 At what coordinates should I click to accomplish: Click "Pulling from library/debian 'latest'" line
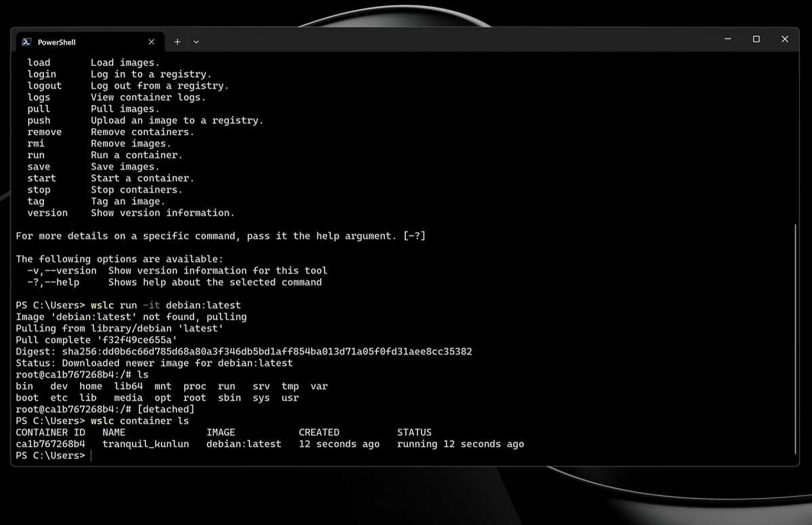pyautogui.click(x=120, y=328)
